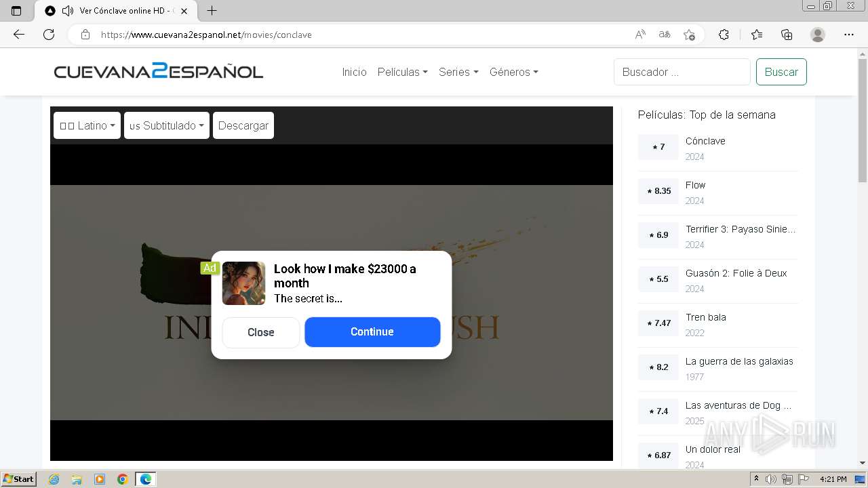Expand the Géneros dropdown menu
This screenshot has height=488, width=868.
click(x=514, y=72)
